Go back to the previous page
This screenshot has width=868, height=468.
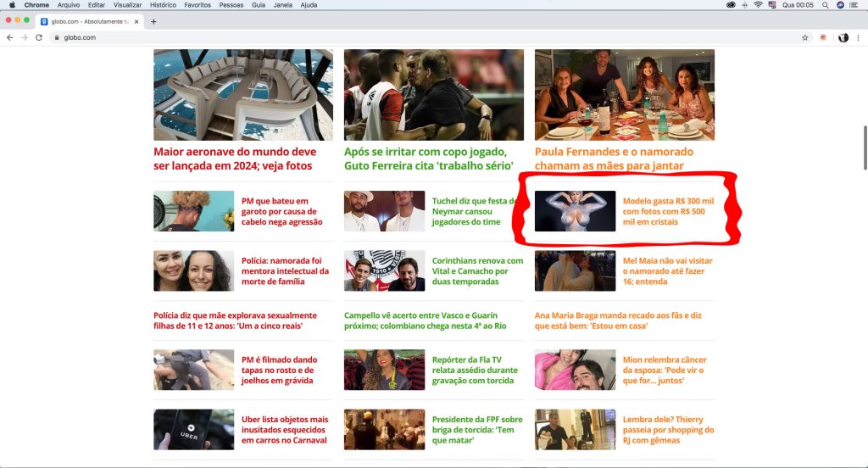(x=10, y=37)
